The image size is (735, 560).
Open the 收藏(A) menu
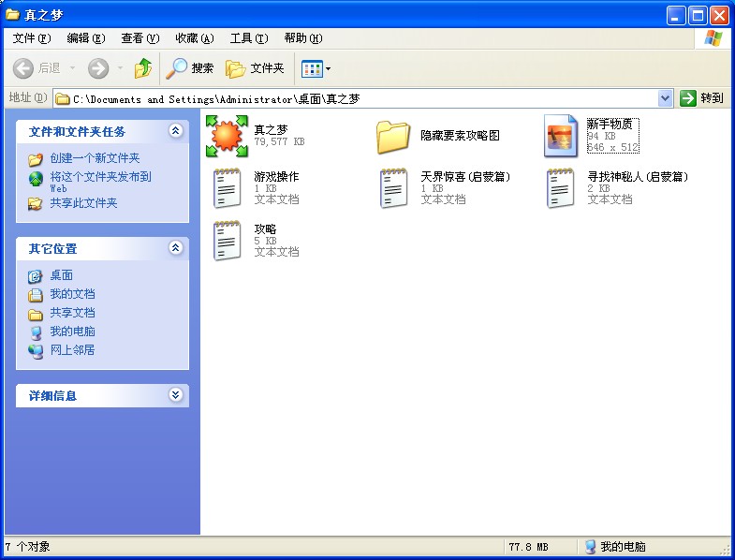pyautogui.click(x=195, y=38)
